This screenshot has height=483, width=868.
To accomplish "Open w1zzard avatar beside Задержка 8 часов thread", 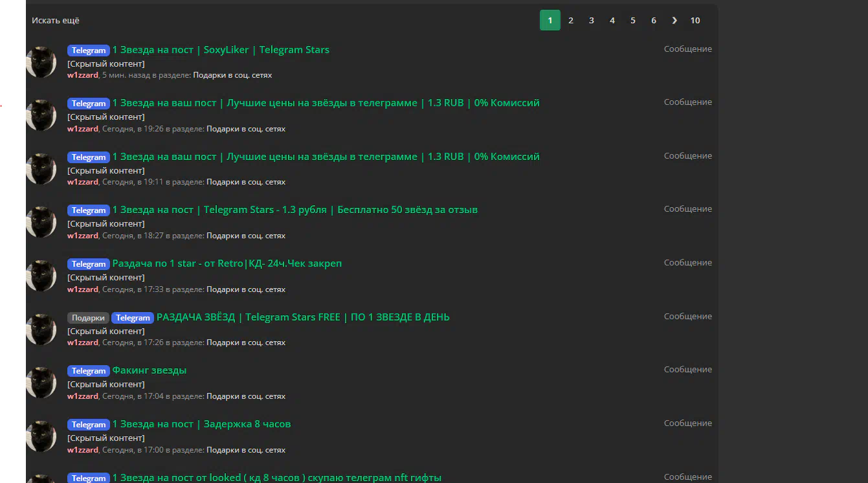I will click(x=41, y=436).
